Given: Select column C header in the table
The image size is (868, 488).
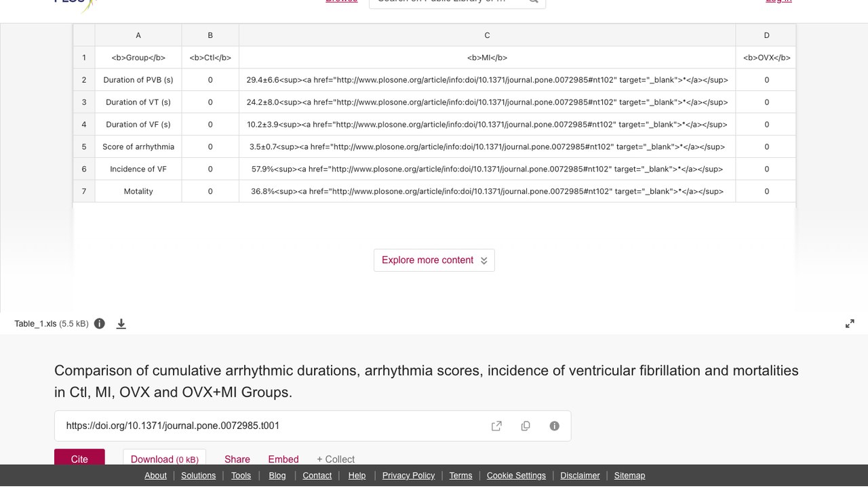Looking at the screenshot, I should tap(487, 35).
